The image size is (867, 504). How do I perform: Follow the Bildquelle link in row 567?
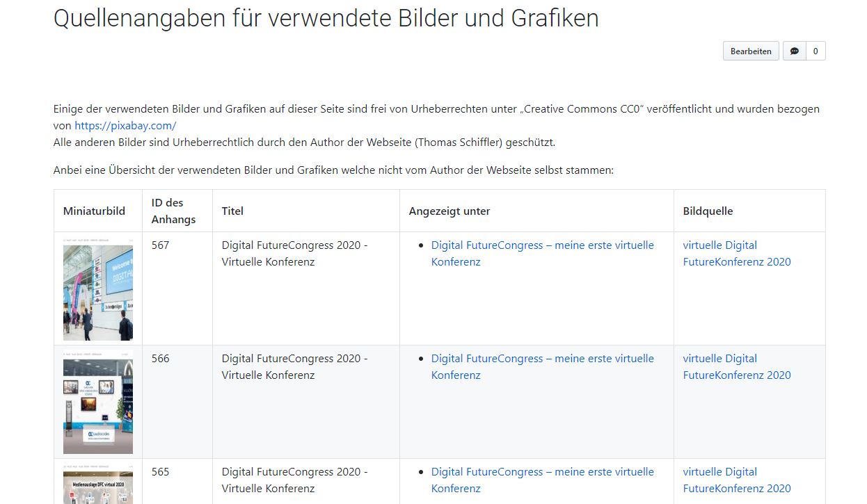click(x=737, y=254)
